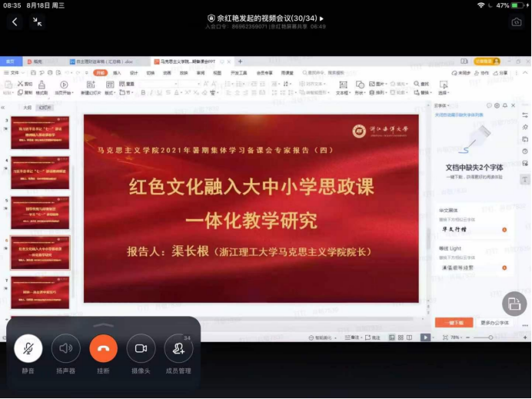The width and height of the screenshot is (532, 399).
Task: Start slideshow with status bar play button
Action: (x=425, y=337)
